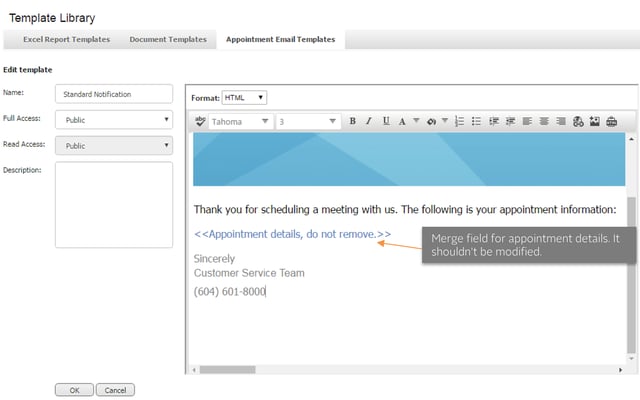640x400 pixels.
Task: Align text to the right
Action: (561, 121)
